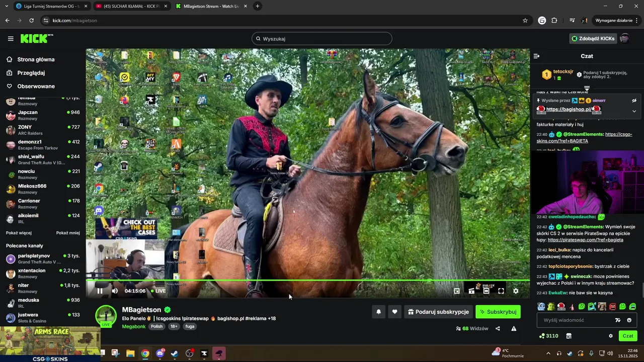Follow the channel with heart icon
This screenshot has height=362, width=644.
coord(395,312)
